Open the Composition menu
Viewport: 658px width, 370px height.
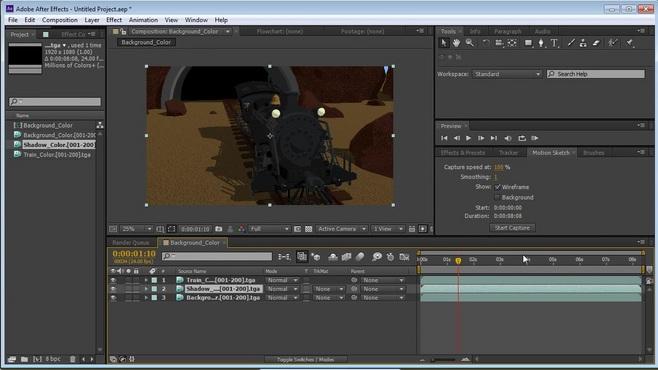coord(60,20)
